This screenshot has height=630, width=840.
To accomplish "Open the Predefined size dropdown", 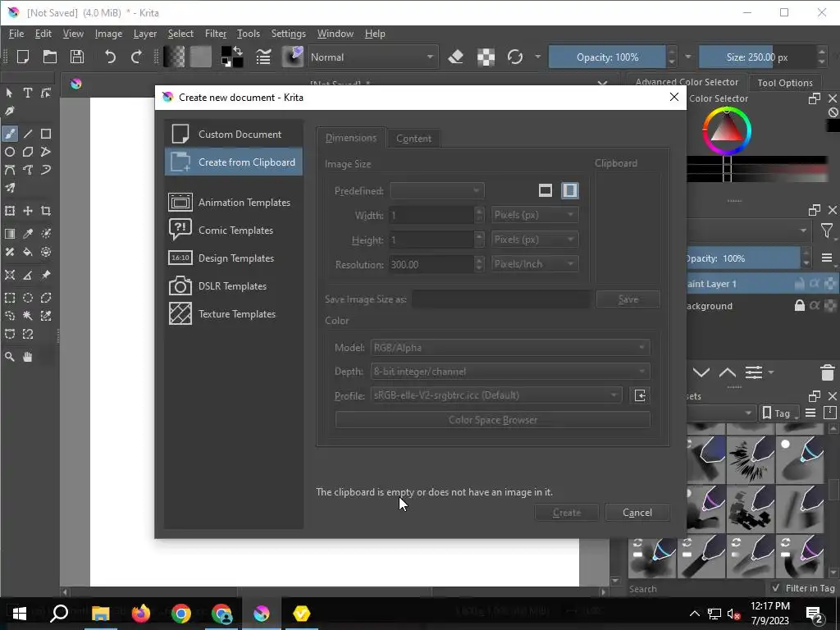I will [437, 190].
